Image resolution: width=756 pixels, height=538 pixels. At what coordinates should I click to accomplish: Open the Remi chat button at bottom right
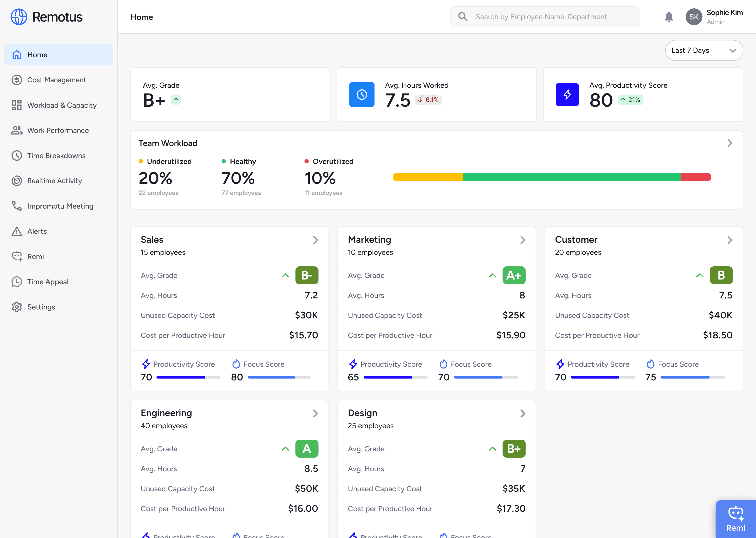point(736,519)
